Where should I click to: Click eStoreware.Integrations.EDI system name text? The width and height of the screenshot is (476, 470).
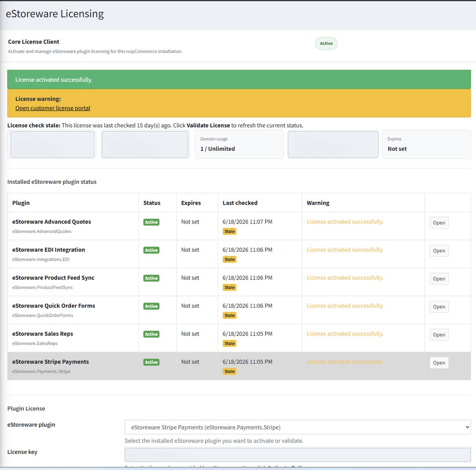click(41, 259)
